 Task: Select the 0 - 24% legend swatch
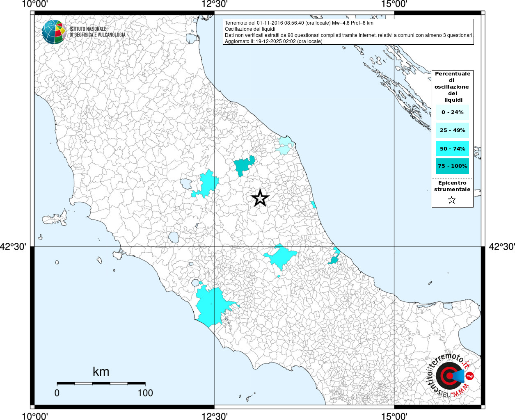point(452,112)
